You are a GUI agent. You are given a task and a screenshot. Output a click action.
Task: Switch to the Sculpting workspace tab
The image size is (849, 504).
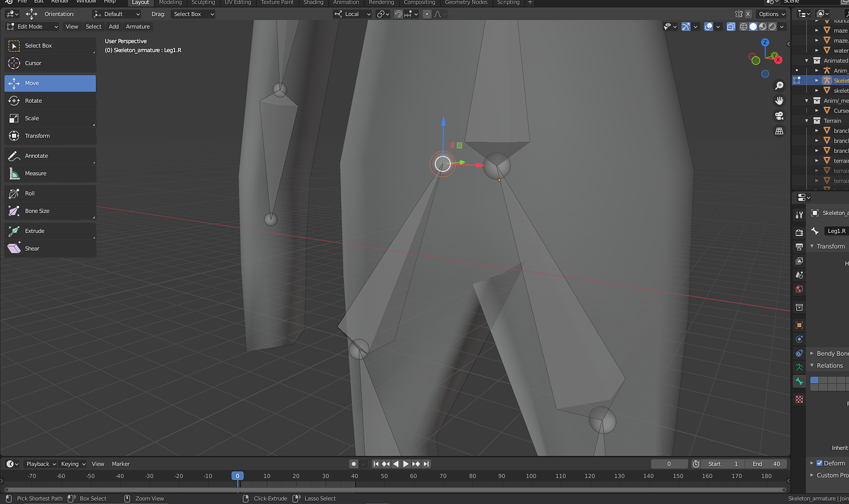click(x=203, y=2)
